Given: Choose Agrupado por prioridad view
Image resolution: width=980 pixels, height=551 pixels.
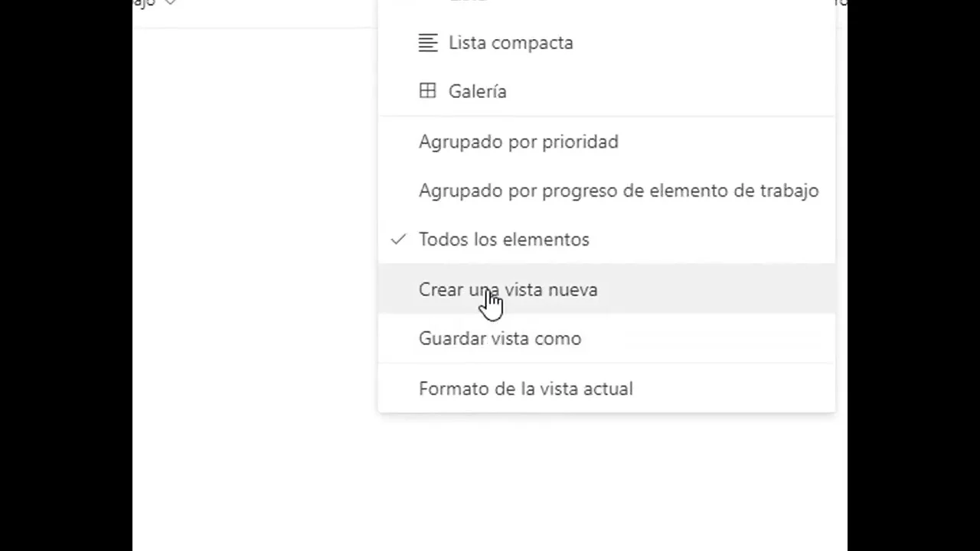Looking at the screenshot, I should pos(518,142).
